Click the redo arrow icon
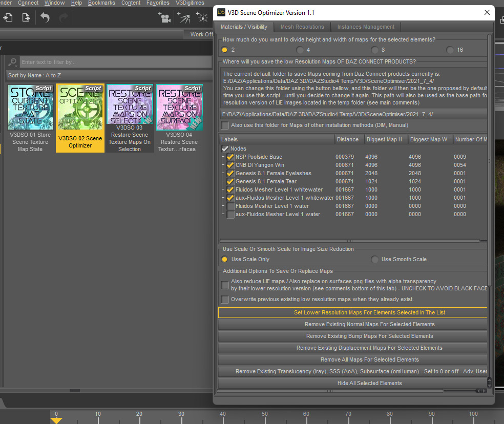Image resolution: width=504 pixels, height=424 pixels. [64, 17]
